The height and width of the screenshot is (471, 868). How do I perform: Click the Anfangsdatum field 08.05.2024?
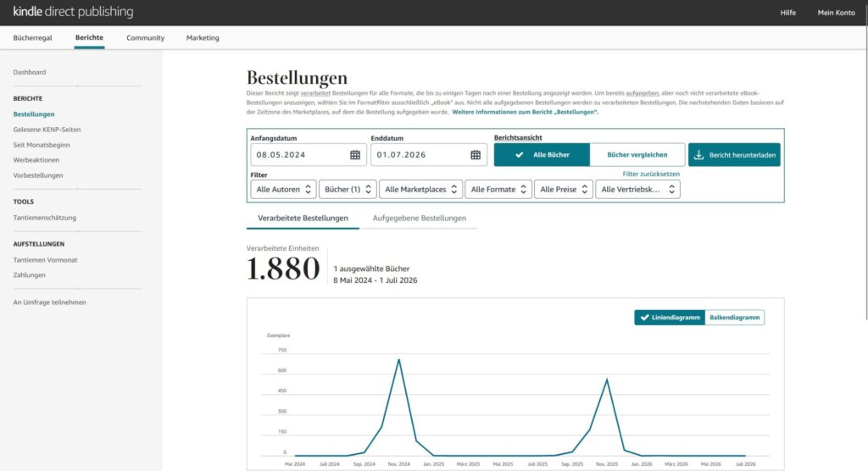pyautogui.click(x=309, y=155)
